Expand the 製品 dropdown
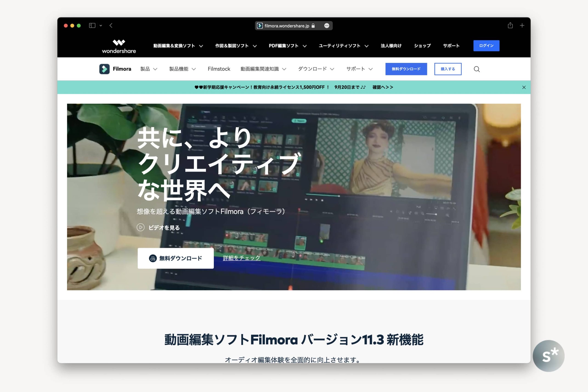Viewport: 588px width, 392px height. 149,69
